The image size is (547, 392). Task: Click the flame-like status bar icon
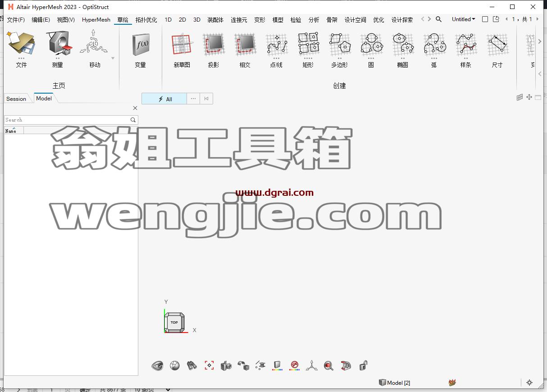(452, 383)
